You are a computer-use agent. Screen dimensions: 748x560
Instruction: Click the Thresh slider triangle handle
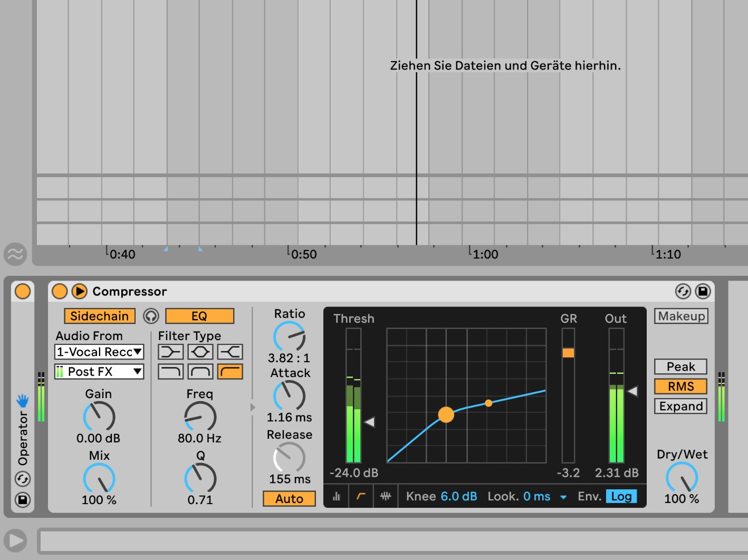(x=370, y=422)
